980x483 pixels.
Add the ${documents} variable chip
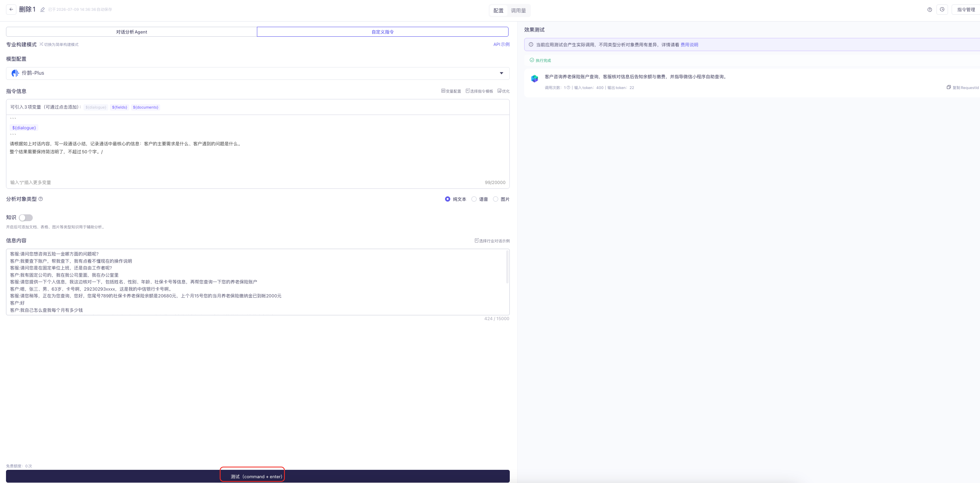point(145,107)
